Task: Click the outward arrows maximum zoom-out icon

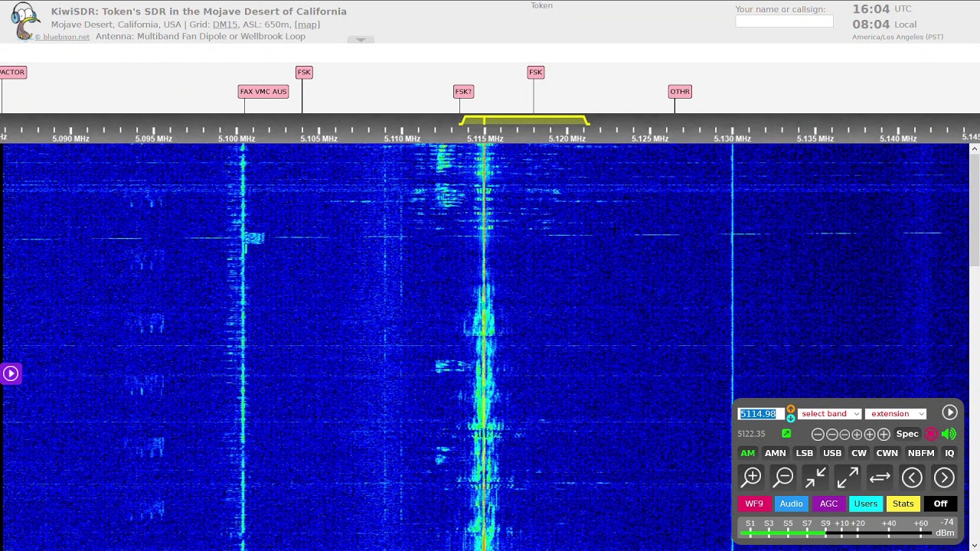Action: pyautogui.click(x=848, y=478)
